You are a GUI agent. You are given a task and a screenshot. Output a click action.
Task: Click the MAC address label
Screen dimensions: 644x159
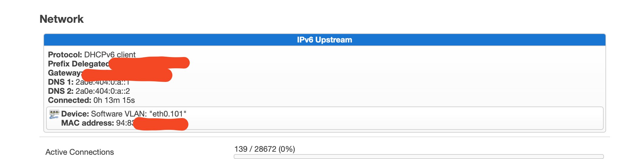coord(87,123)
